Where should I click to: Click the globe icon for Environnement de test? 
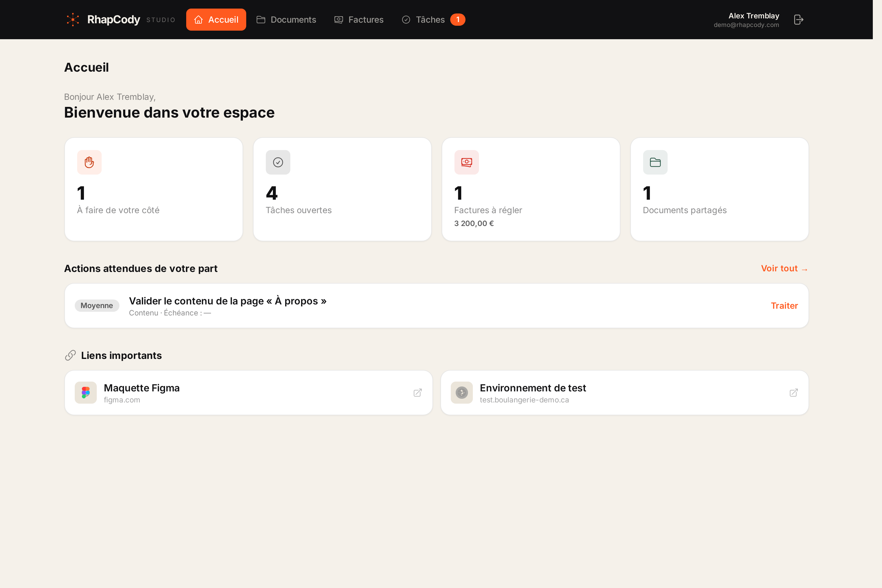coord(462,393)
